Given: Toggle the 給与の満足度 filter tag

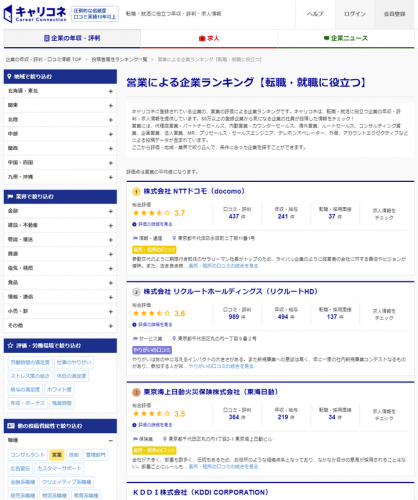Looking at the screenshot, I should pyautogui.click(x=25, y=389).
